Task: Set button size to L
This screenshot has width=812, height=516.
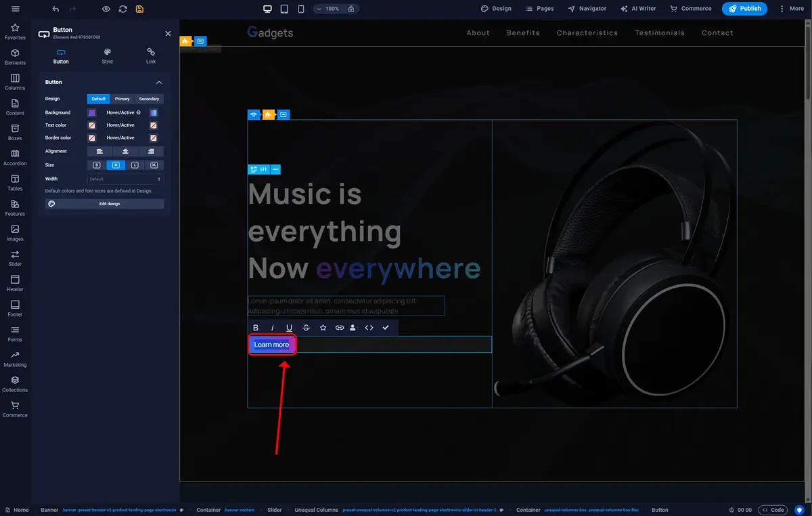Action: (135, 165)
